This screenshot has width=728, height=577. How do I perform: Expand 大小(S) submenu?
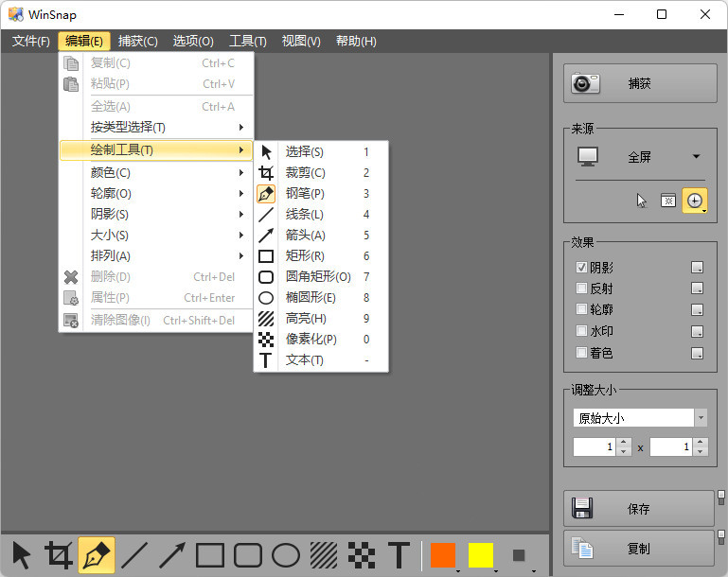pyautogui.click(x=156, y=236)
